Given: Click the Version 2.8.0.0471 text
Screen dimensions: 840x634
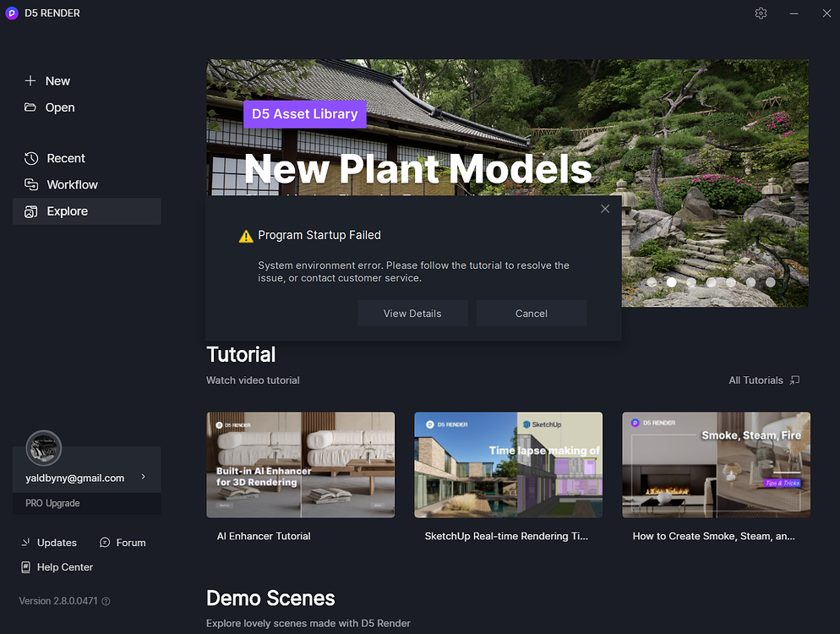Looking at the screenshot, I should [x=58, y=601].
